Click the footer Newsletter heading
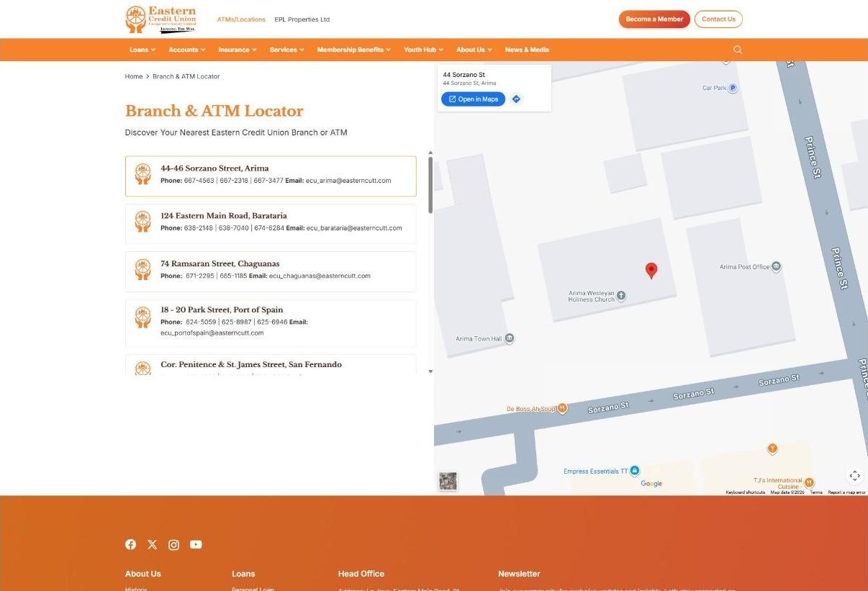The image size is (868, 591). click(519, 574)
